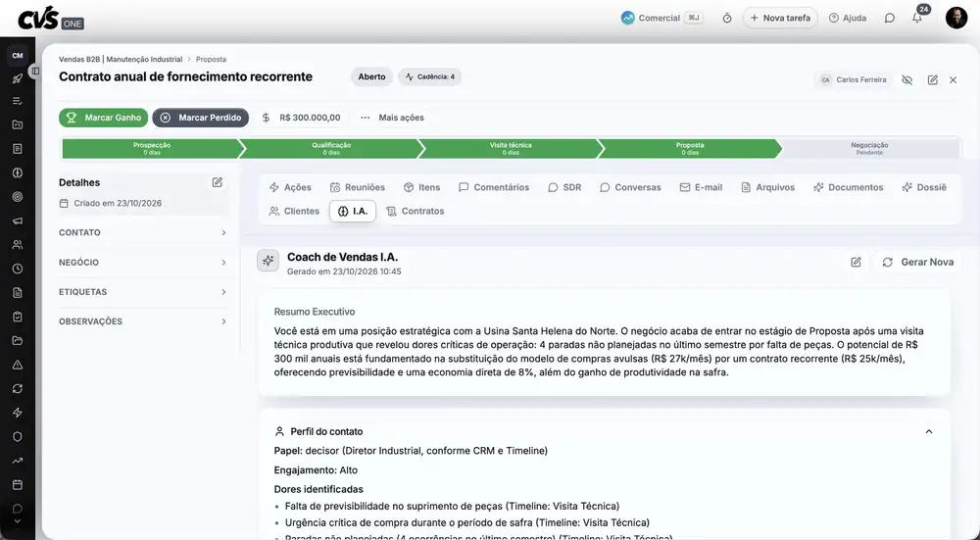Open the chat bubble icon in top bar
The image size is (980, 540).
click(890, 18)
